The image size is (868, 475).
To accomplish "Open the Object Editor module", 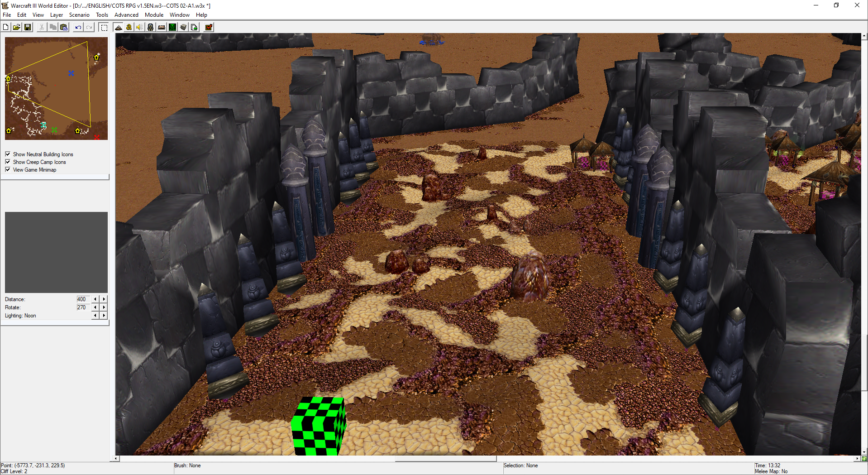I will (x=151, y=27).
